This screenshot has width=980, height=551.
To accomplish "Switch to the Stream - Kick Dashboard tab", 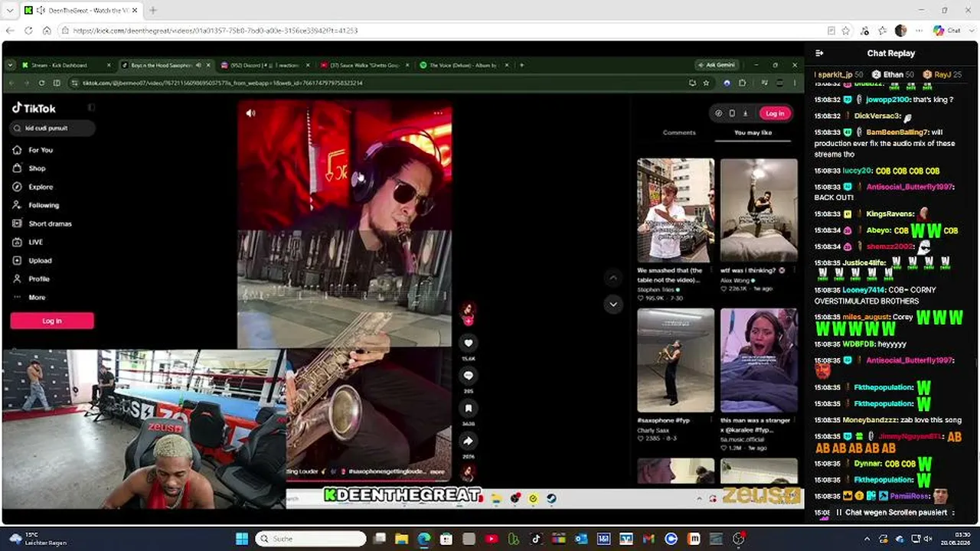I will [x=67, y=65].
